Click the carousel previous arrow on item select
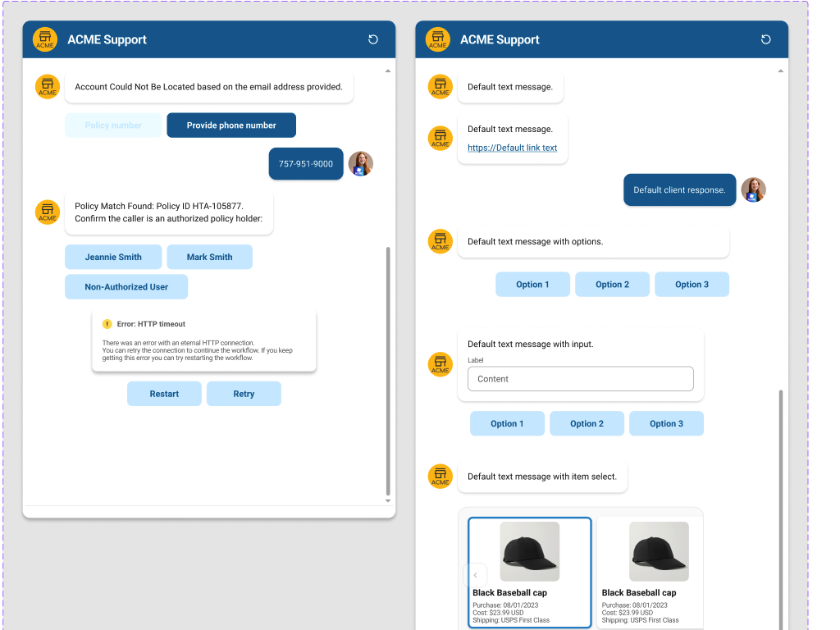The height and width of the screenshot is (630, 840). click(475, 574)
